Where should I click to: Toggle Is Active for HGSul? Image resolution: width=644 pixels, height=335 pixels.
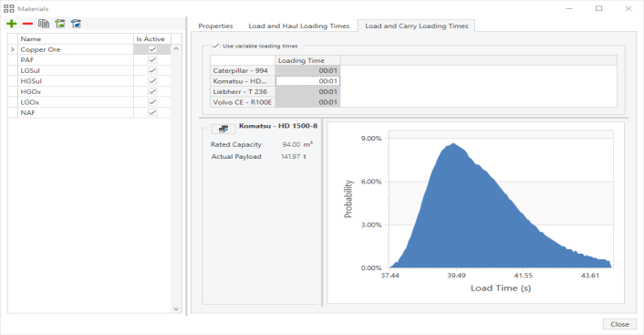click(152, 81)
